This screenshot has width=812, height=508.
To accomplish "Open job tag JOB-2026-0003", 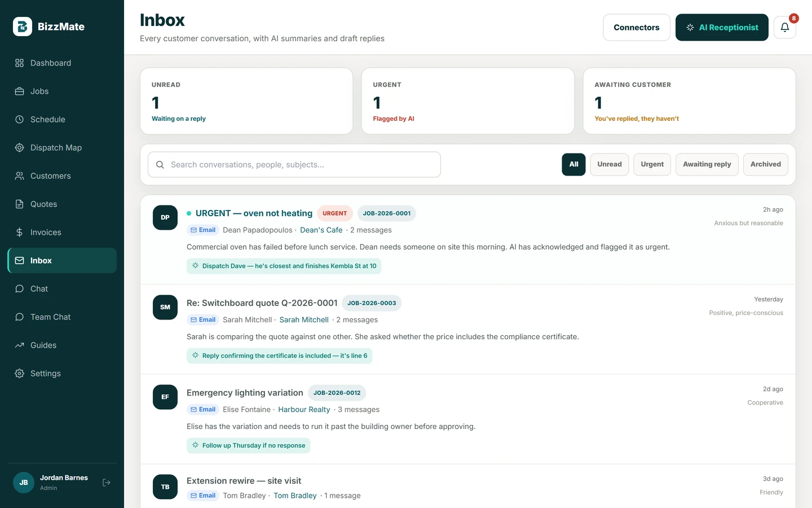I will 372,303.
